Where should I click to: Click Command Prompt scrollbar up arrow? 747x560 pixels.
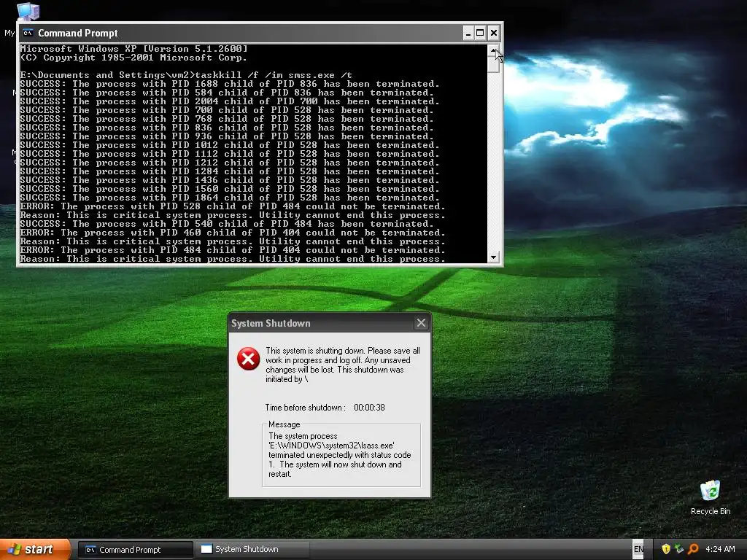pyautogui.click(x=494, y=50)
